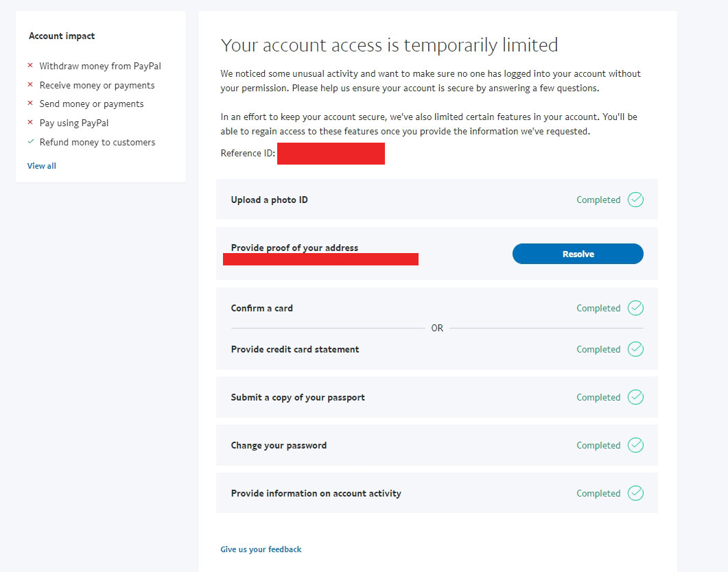This screenshot has width=728, height=572.
Task: Select Provide credit card statement item
Action: click(295, 349)
